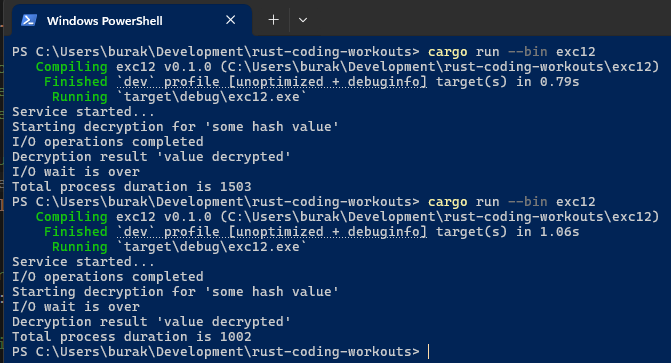Click the PowerShell icon in the tab
Viewport: 671px width, 363px height.
29,20
